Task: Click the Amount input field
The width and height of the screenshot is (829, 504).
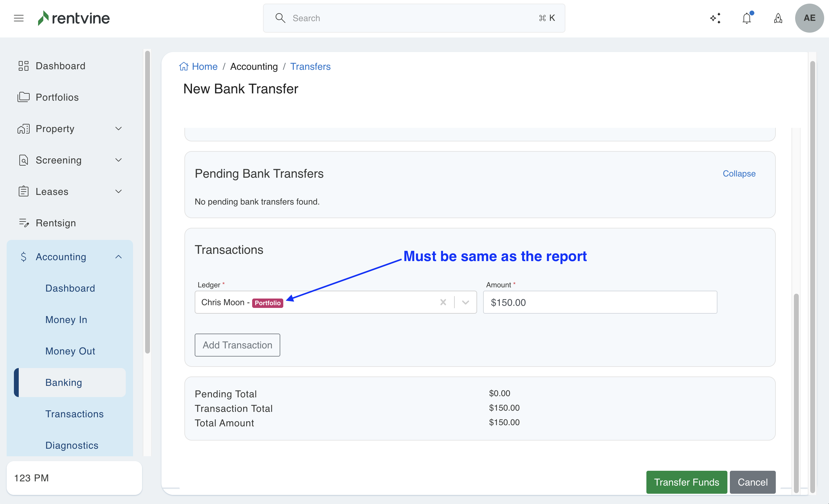Action: click(600, 302)
